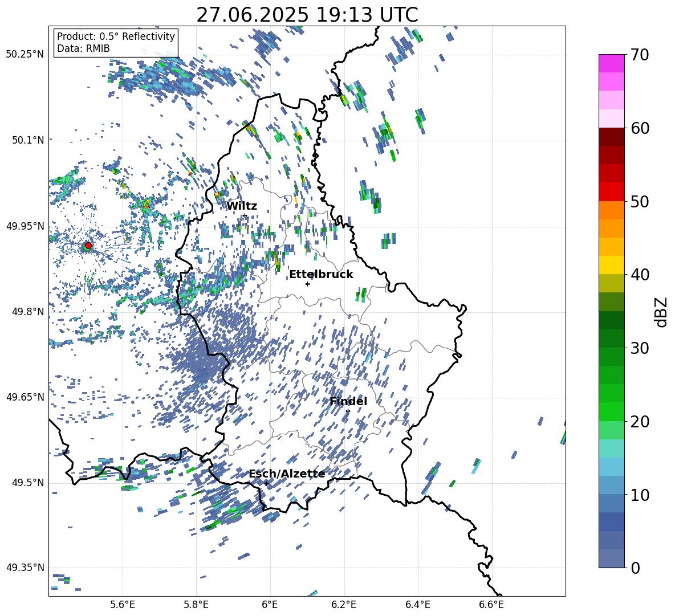Click the bright red 50 dBZ segment
675x616 pixels.
pos(611,192)
